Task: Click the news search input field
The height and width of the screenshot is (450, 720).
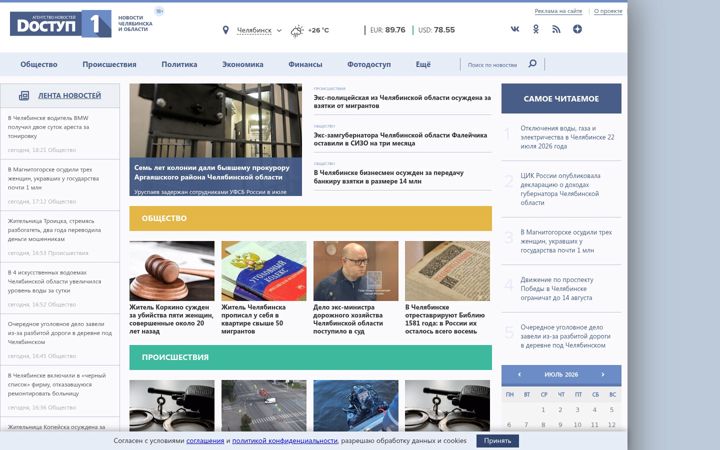Action: (x=493, y=65)
